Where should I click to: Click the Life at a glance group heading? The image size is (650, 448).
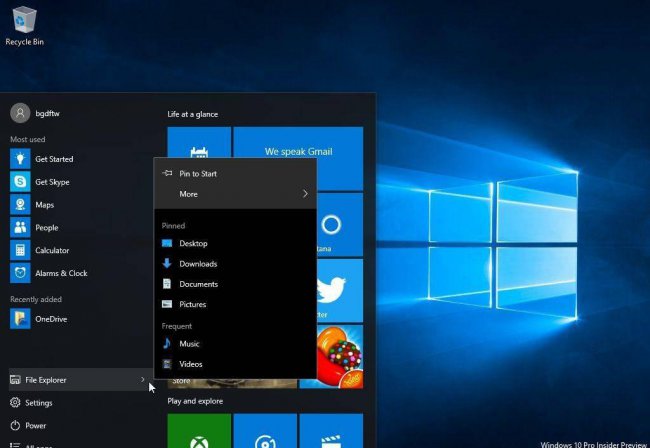[192, 114]
